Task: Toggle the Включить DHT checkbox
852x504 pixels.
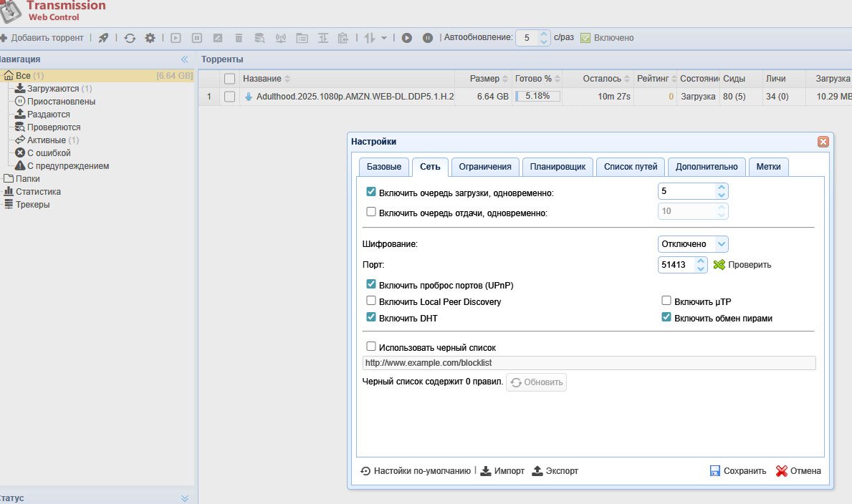Action: coord(371,317)
